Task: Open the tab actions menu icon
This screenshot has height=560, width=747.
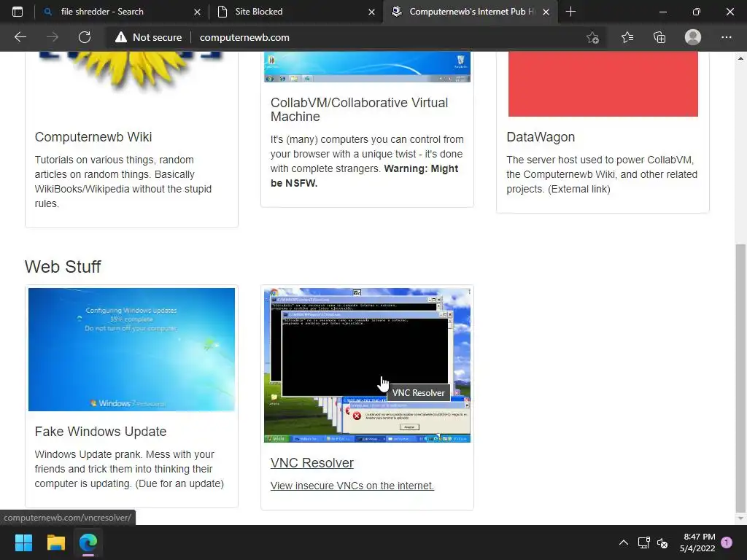Action: pos(18,12)
